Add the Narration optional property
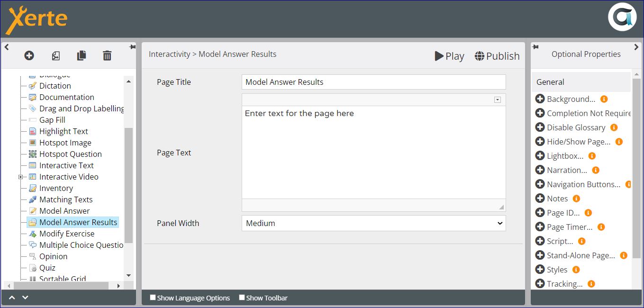This screenshot has width=644, height=308. (x=540, y=170)
